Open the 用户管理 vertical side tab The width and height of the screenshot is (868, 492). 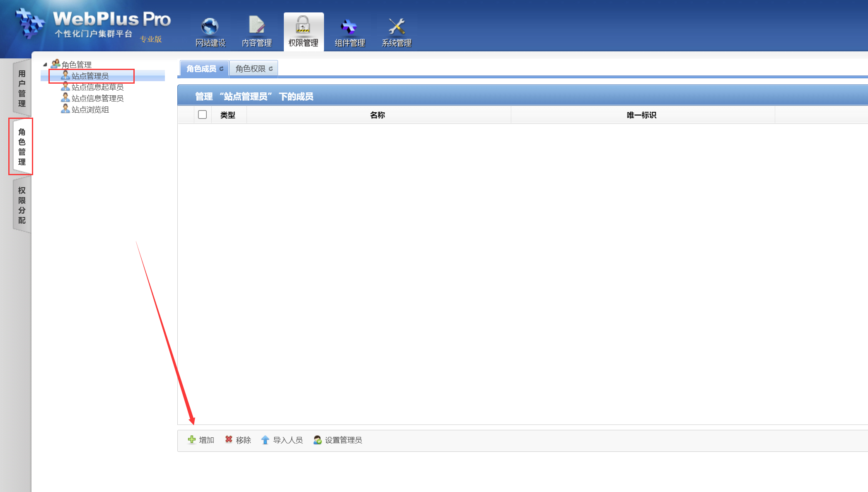(22, 88)
